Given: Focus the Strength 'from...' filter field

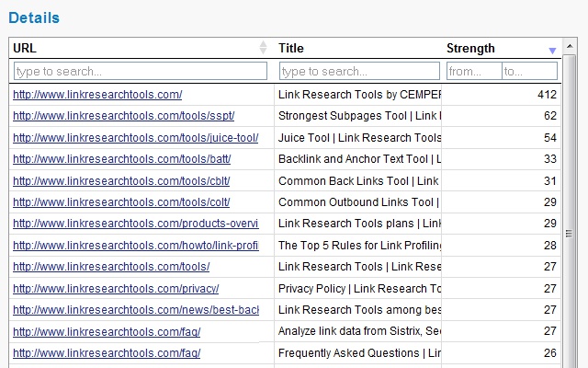Looking at the screenshot, I should point(474,71).
